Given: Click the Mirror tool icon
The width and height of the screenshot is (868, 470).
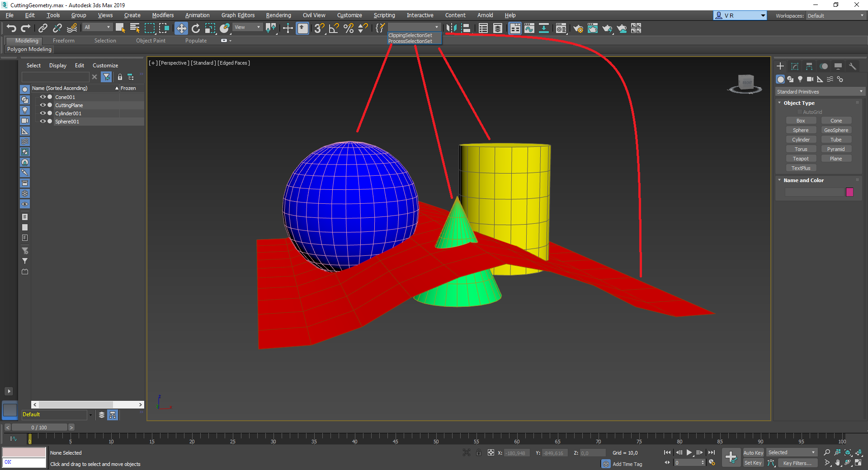Looking at the screenshot, I should pos(451,28).
